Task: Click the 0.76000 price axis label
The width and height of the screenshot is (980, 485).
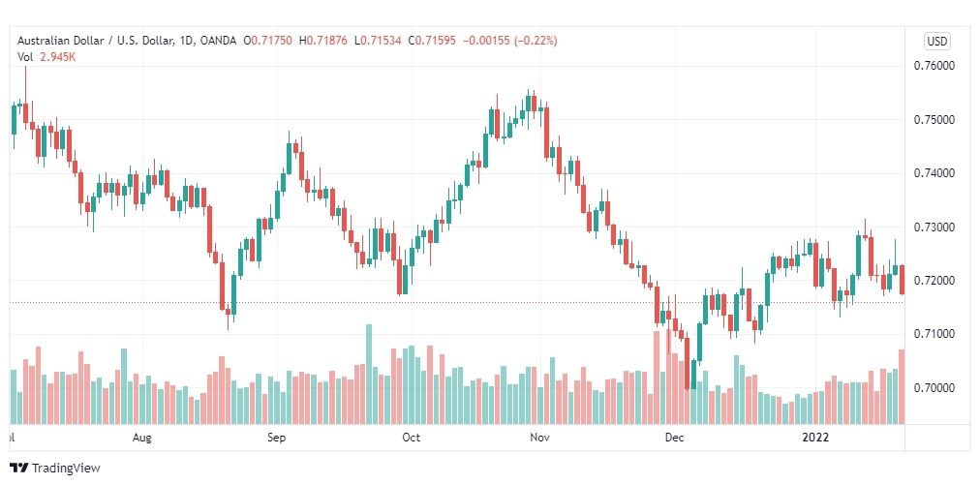Action: click(x=936, y=66)
